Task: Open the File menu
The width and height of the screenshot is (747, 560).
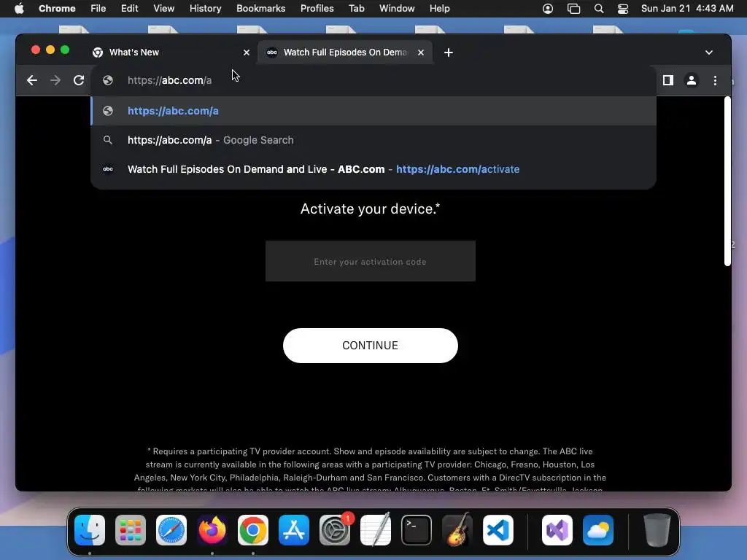Action: (98, 9)
